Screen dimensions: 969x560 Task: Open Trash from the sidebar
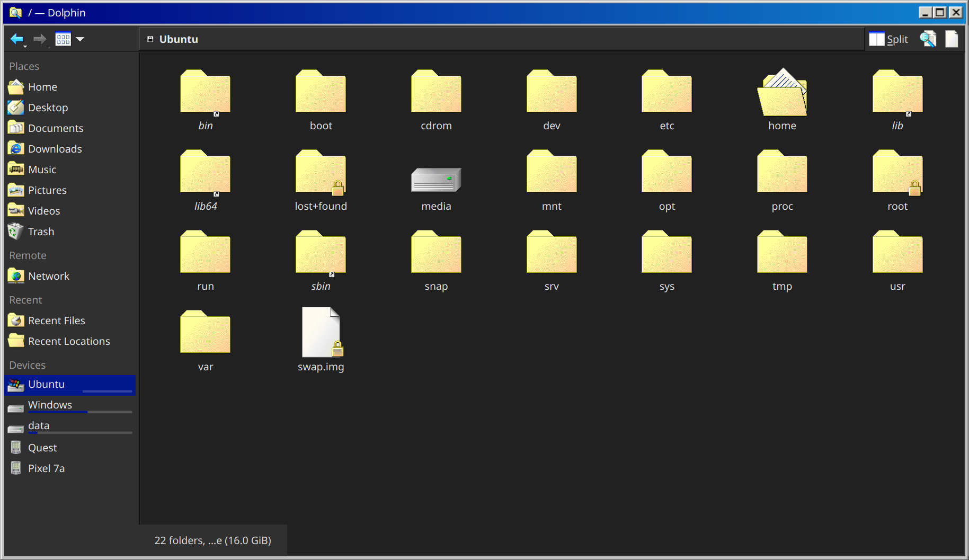pos(41,232)
